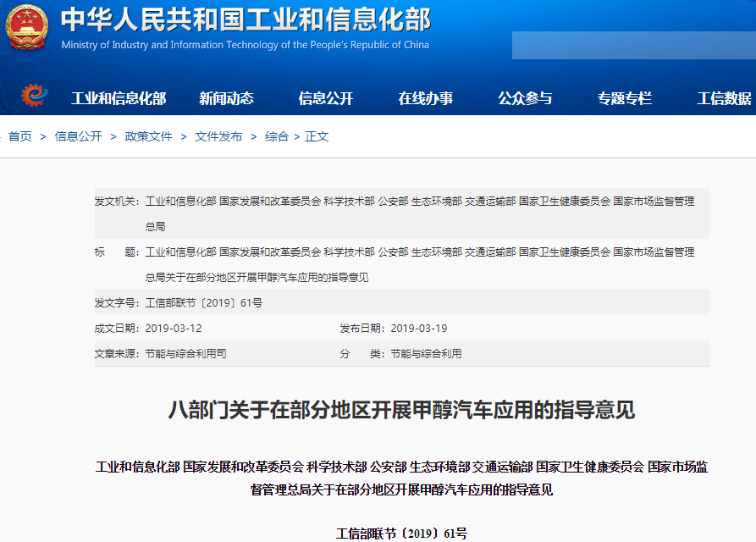This screenshot has width=756, height=542.
Task: Open the 专题专栏 section
Action: pyautogui.click(x=626, y=97)
